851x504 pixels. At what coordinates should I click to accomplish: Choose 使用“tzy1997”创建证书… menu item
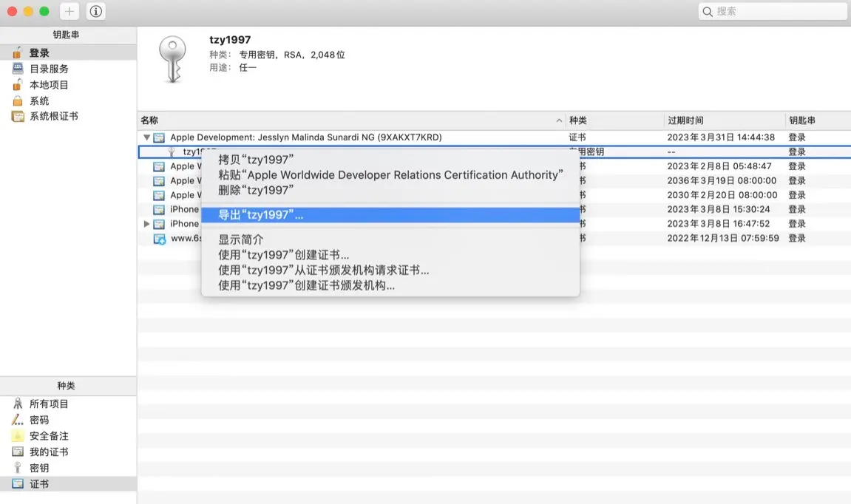pyautogui.click(x=390, y=254)
